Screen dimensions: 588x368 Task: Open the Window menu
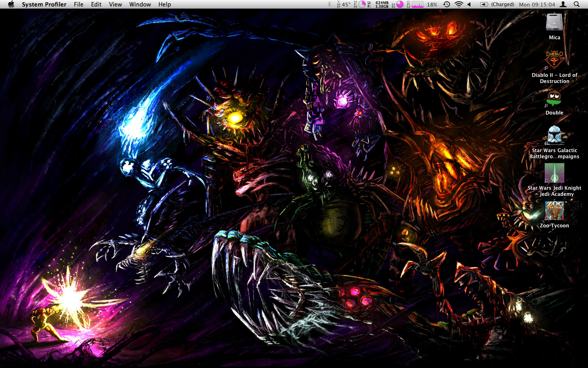click(x=140, y=4)
